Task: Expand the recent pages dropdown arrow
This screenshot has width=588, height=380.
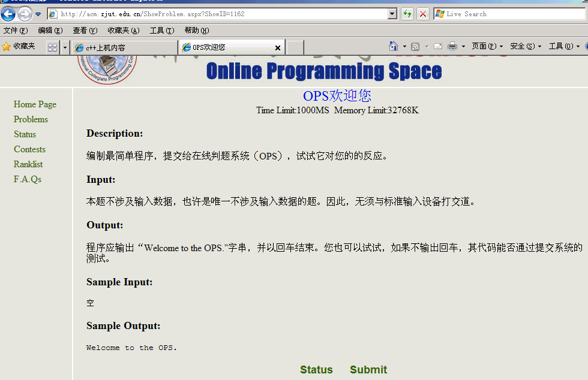Action: coord(38,14)
